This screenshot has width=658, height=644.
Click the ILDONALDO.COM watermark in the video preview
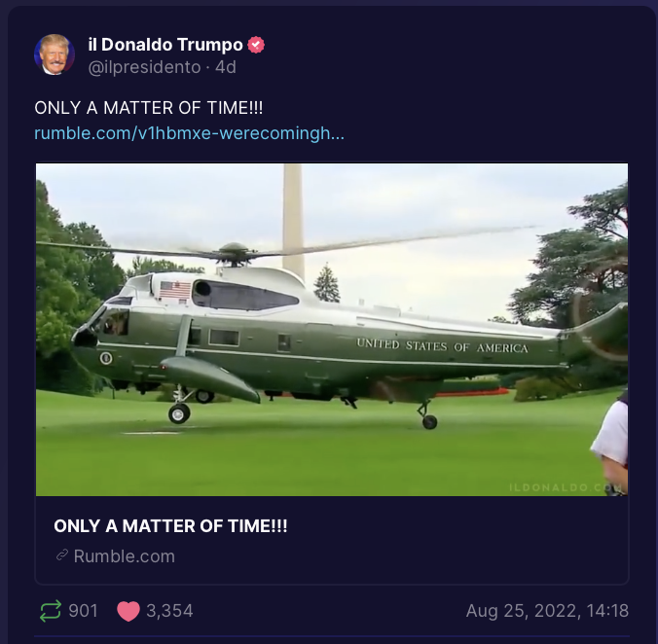tap(566, 487)
